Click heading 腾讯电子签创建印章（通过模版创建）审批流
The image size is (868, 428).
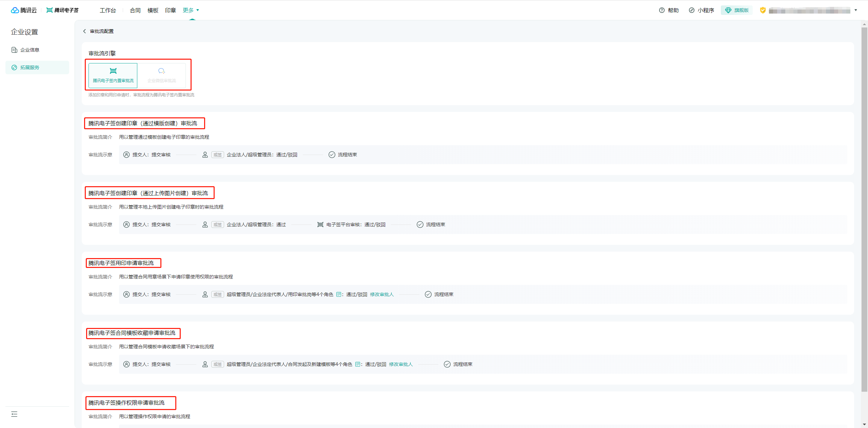[x=143, y=123]
